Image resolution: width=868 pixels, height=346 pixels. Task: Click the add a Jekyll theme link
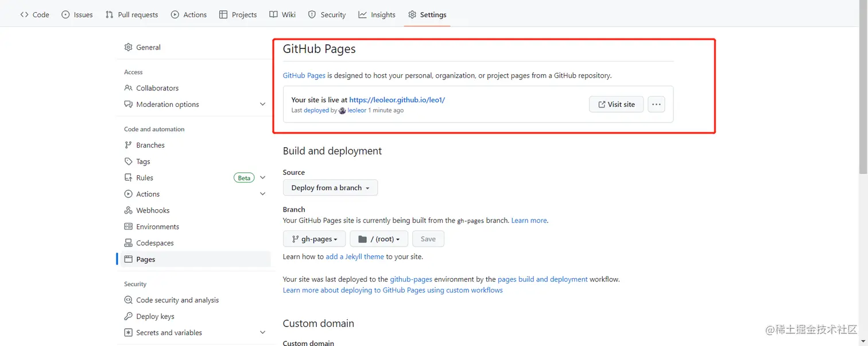(355, 256)
